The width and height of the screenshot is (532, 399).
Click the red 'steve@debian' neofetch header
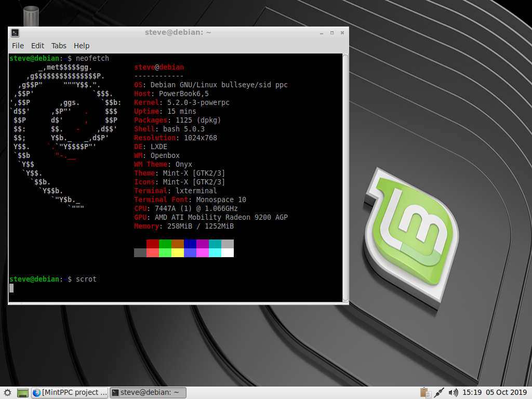pyautogui.click(x=159, y=67)
